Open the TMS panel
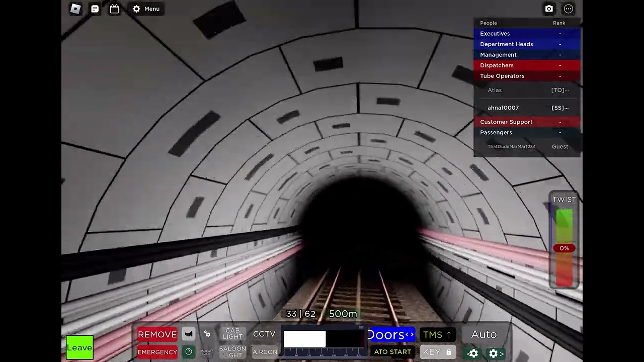644x362 pixels. 437,334
